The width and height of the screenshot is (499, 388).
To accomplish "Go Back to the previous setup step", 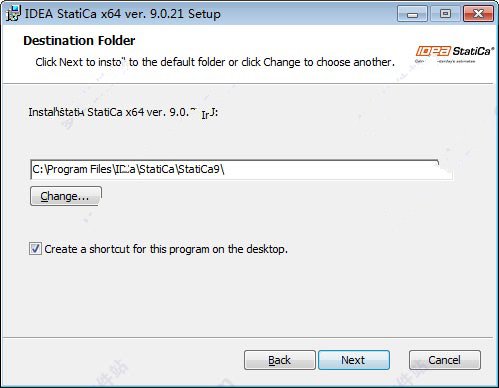I will [280, 360].
